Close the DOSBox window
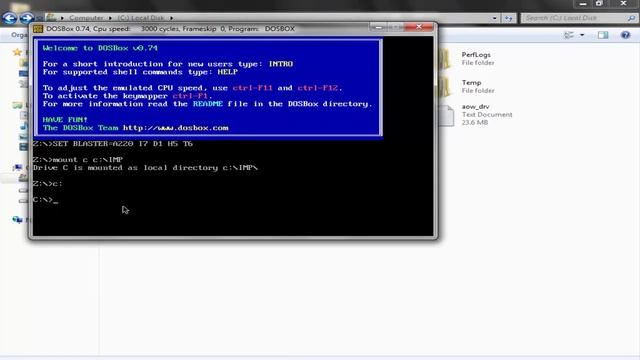This screenshot has height=360, width=640. 419,27
